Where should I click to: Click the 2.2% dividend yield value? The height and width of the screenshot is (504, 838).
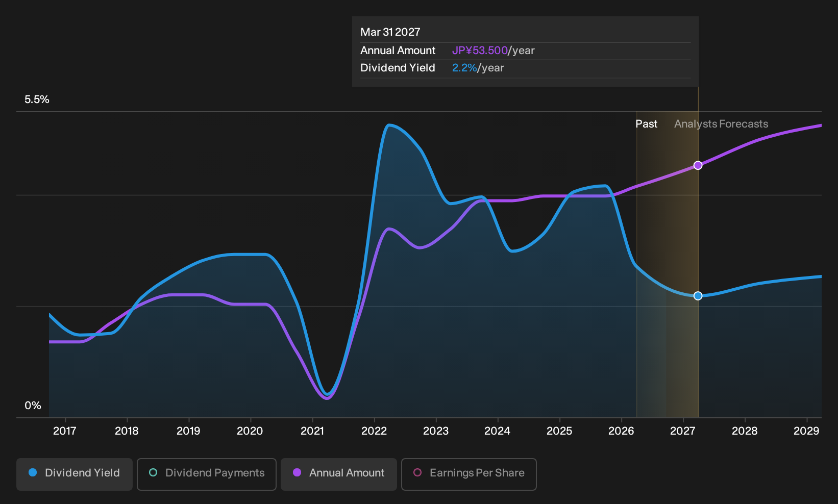pos(464,68)
